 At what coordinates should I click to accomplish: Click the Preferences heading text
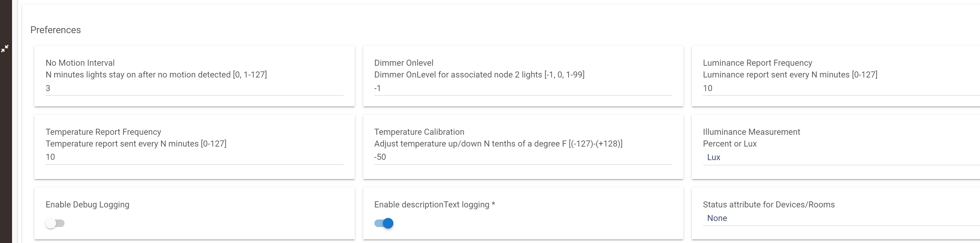(55, 30)
